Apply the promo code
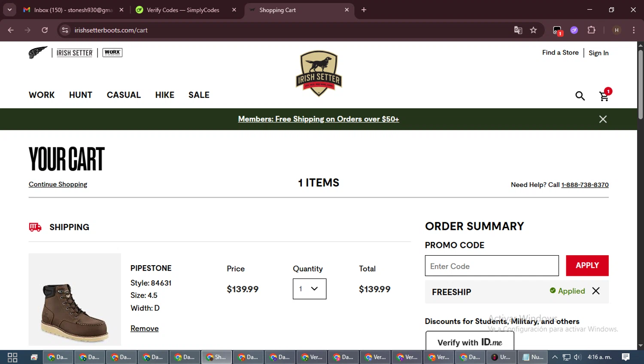This screenshot has height=364, width=644. coord(587,266)
